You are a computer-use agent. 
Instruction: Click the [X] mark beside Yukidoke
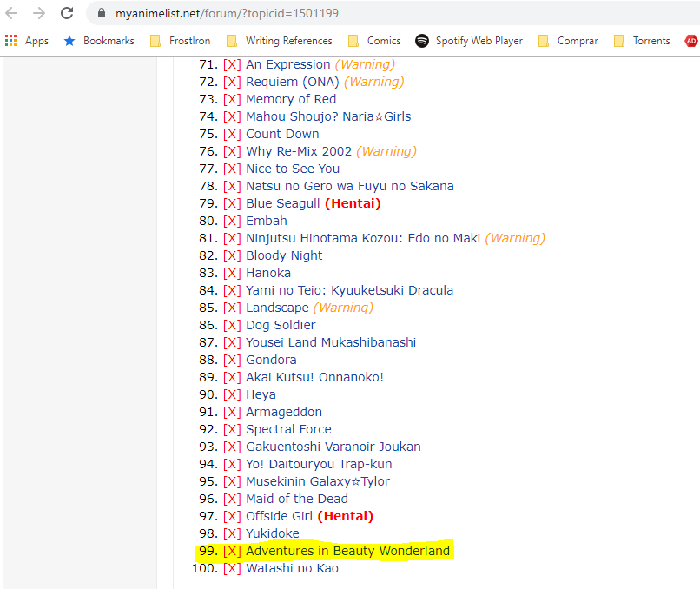click(232, 533)
